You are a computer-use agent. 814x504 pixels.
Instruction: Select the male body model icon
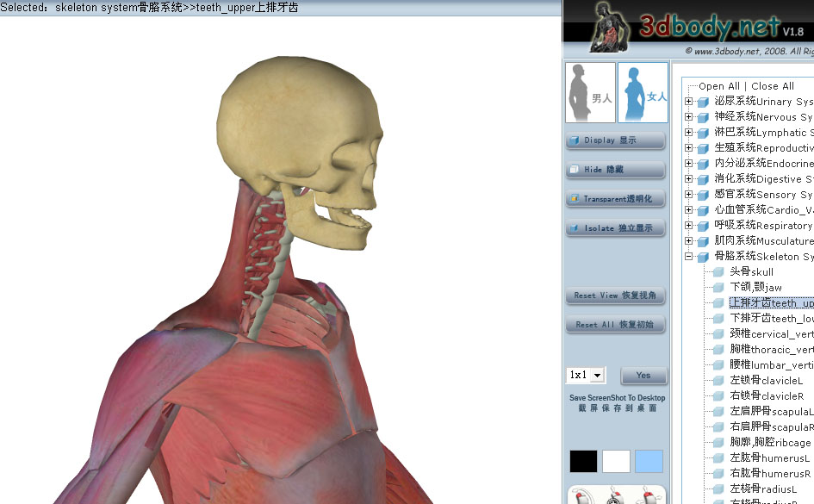point(590,92)
